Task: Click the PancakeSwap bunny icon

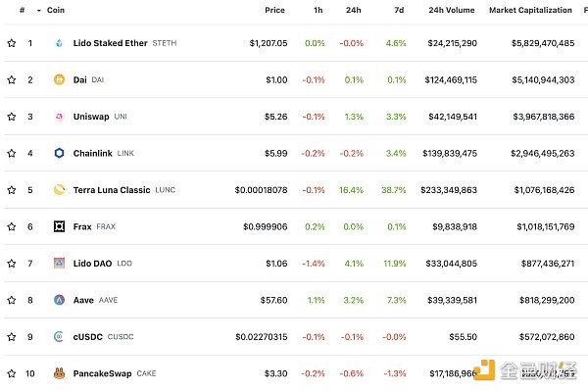Action: (59, 373)
